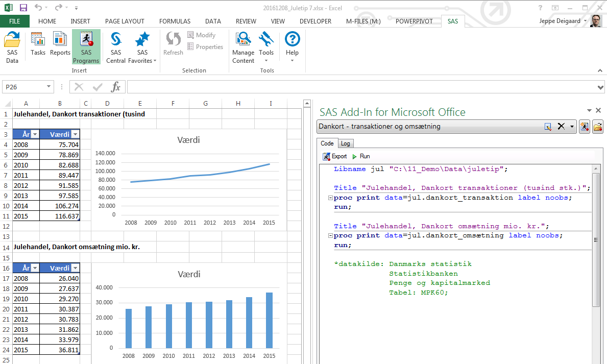Click the open folder icon in SAS pane

point(598,127)
